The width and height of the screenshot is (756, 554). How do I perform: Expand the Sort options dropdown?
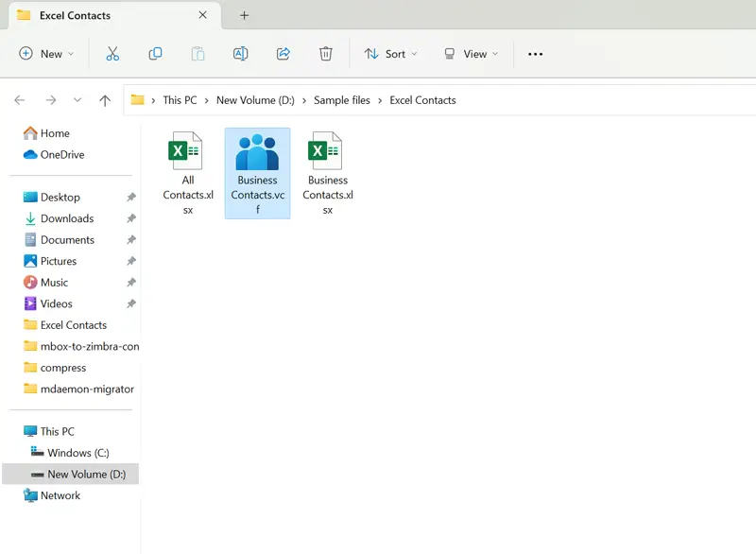coord(390,54)
